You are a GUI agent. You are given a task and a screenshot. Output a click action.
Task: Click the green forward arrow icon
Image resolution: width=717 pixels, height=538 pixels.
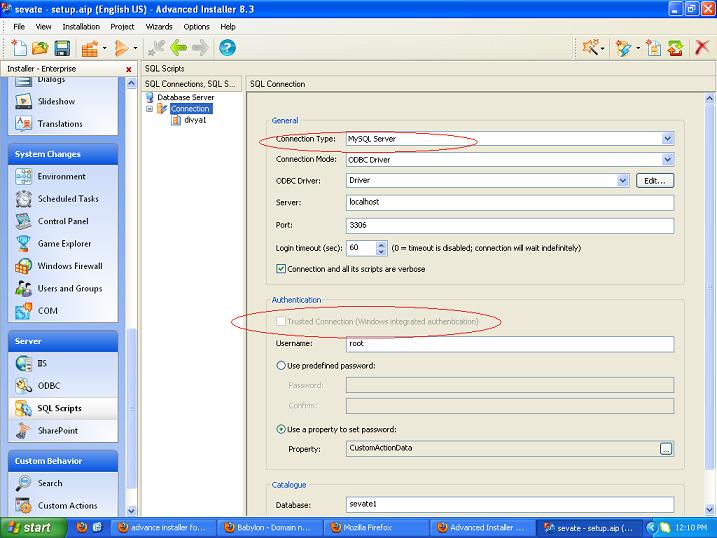click(200, 48)
